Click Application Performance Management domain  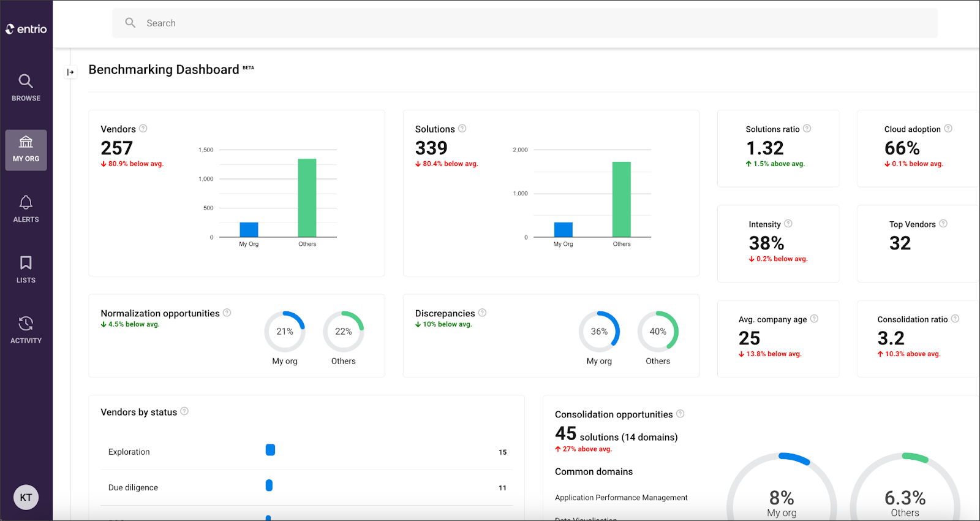621,498
